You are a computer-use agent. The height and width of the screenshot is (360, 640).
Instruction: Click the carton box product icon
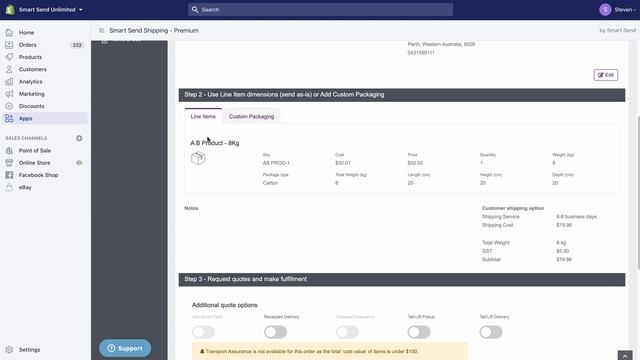[x=198, y=158]
